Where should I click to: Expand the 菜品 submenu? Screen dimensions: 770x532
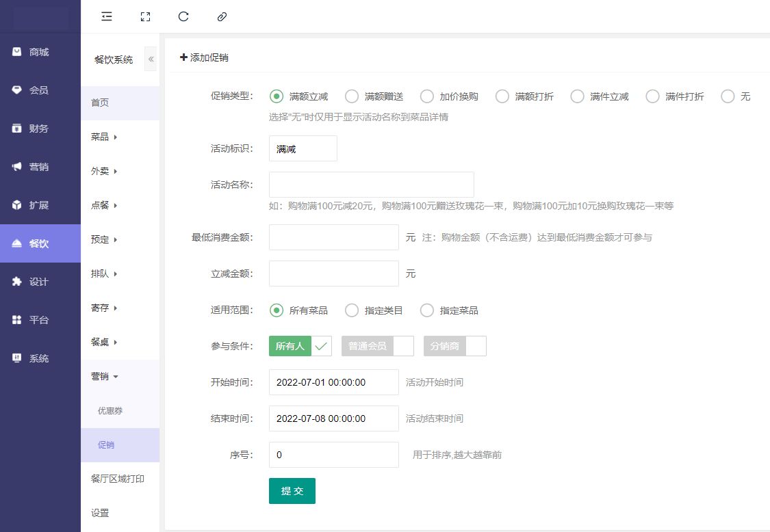click(x=104, y=137)
